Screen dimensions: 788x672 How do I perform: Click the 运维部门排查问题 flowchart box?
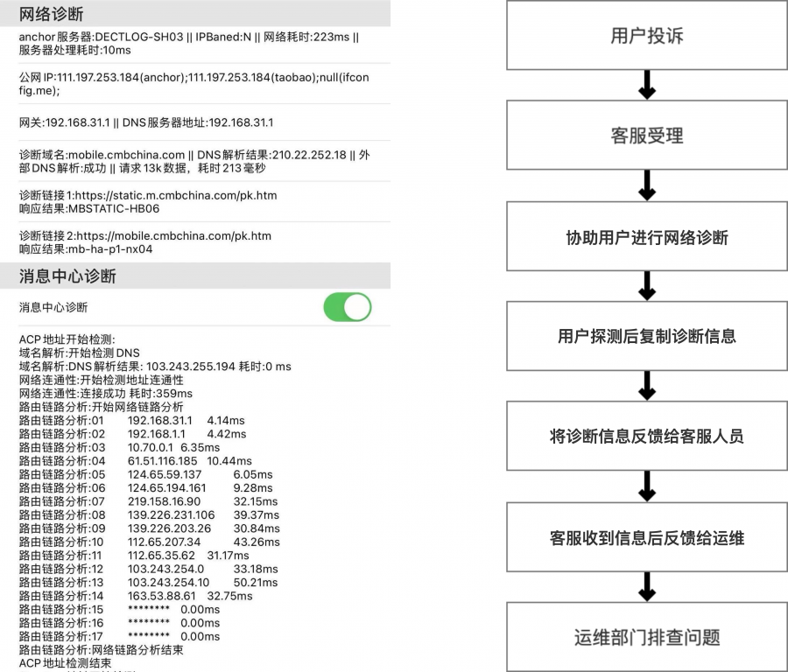647,637
